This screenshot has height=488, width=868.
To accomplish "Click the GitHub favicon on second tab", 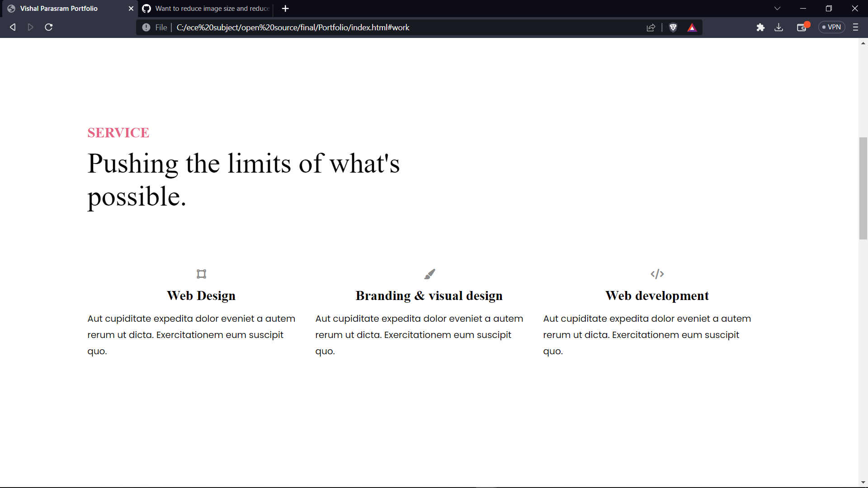I will click(x=146, y=8).
